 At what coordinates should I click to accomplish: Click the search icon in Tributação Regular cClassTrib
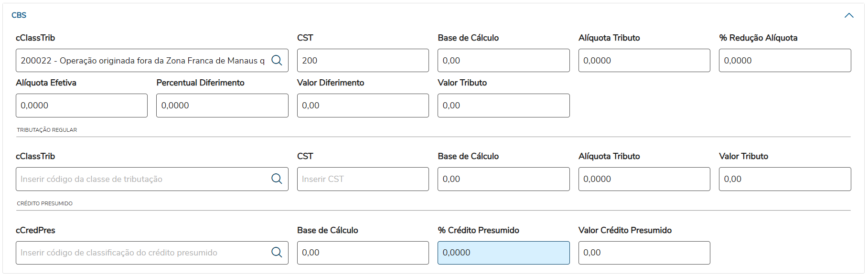tap(277, 179)
